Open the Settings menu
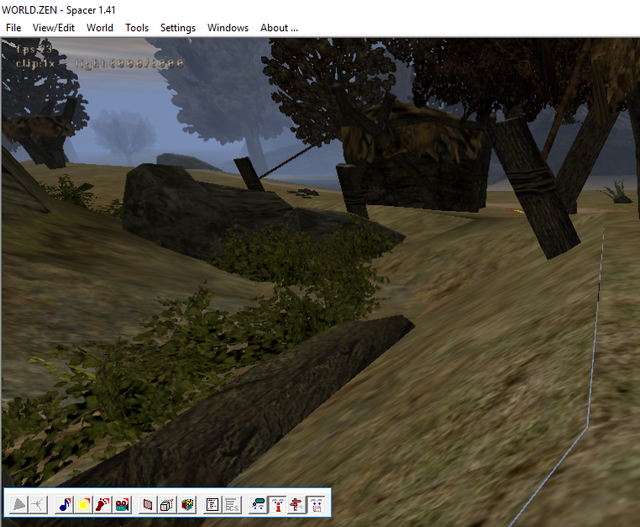Screen dimensions: 640x527 (x=178, y=28)
